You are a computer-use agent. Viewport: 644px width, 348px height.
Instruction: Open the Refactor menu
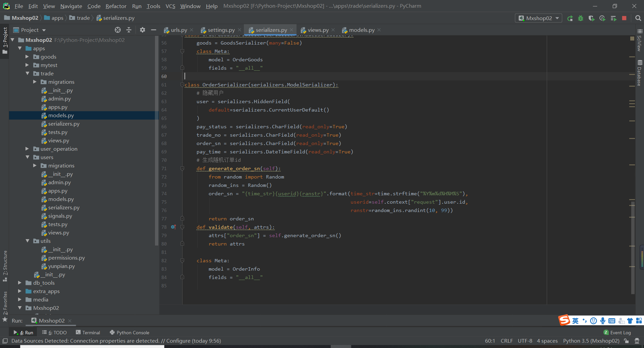(116, 6)
